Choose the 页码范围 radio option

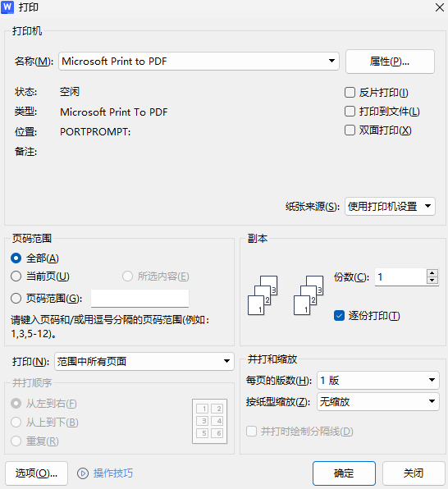[x=16, y=299]
